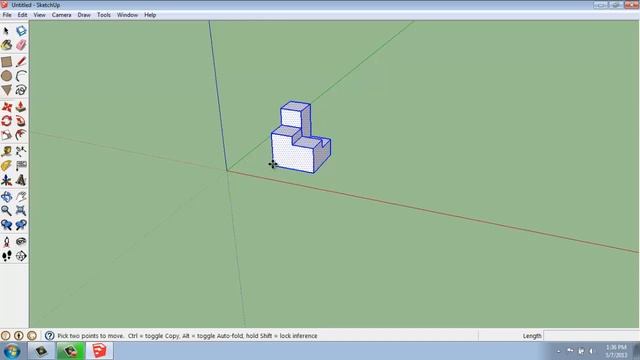Click the volume speaker tray icon
The width and height of the screenshot is (640, 360).
point(591,351)
